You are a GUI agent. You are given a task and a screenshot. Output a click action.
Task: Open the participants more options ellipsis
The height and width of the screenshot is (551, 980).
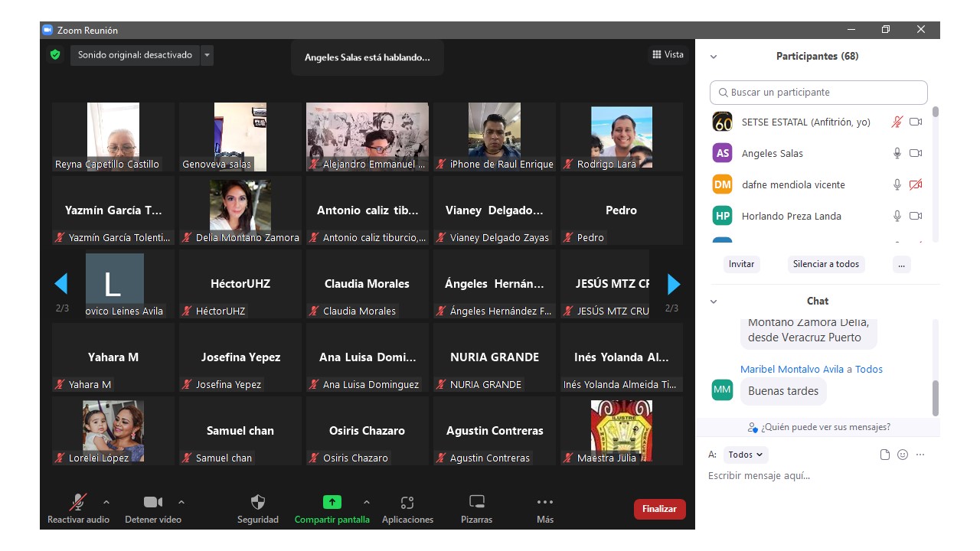click(x=901, y=264)
